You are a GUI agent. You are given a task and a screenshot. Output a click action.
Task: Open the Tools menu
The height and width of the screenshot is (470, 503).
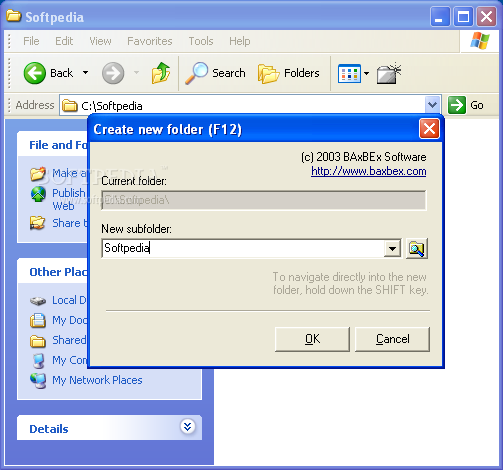201,41
